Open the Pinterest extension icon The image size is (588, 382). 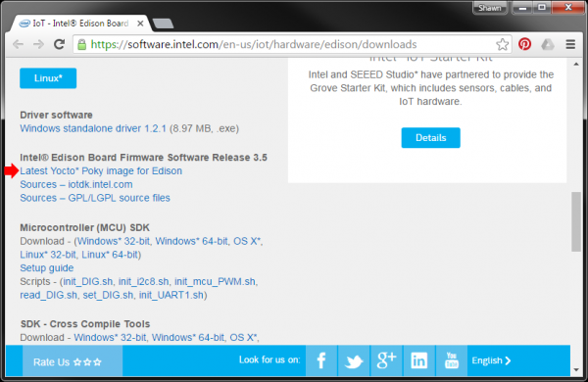(x=524, y=44)
